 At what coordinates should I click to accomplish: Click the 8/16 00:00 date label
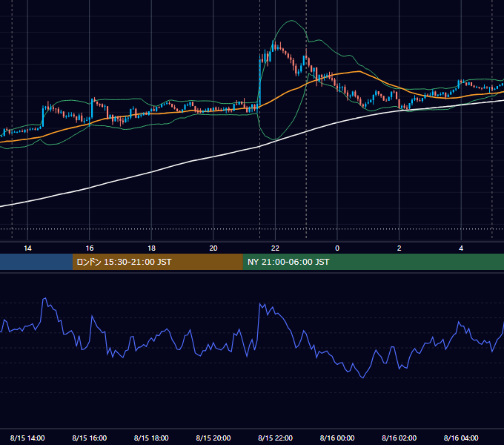[x=337, y=438]
